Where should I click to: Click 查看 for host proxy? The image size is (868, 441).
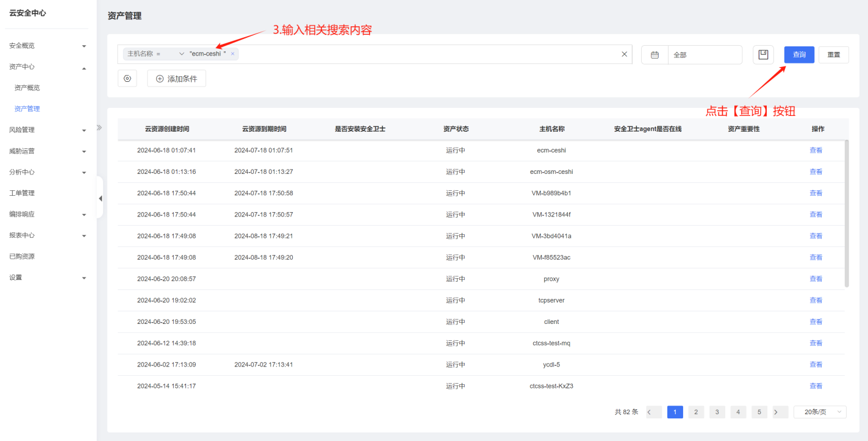tap(816, 279)
